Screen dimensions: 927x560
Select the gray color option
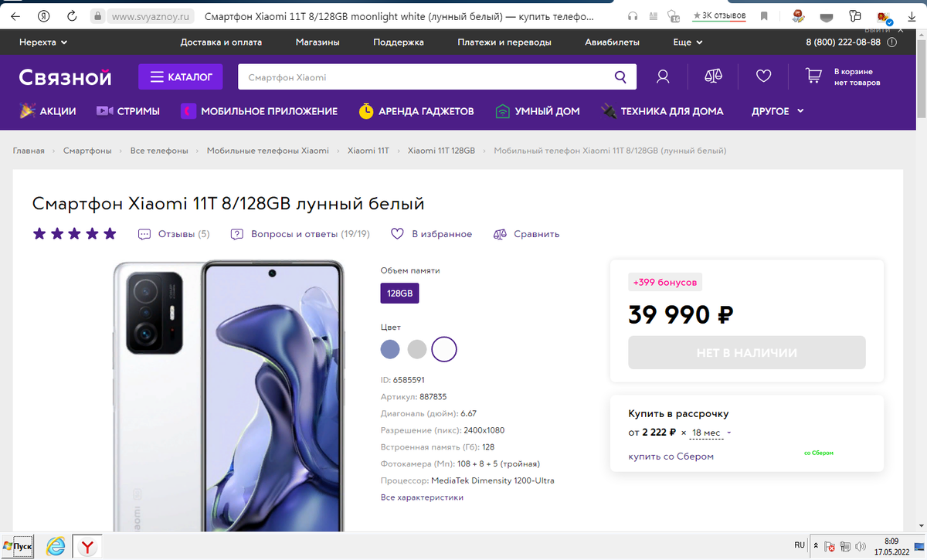coord(417,349)
